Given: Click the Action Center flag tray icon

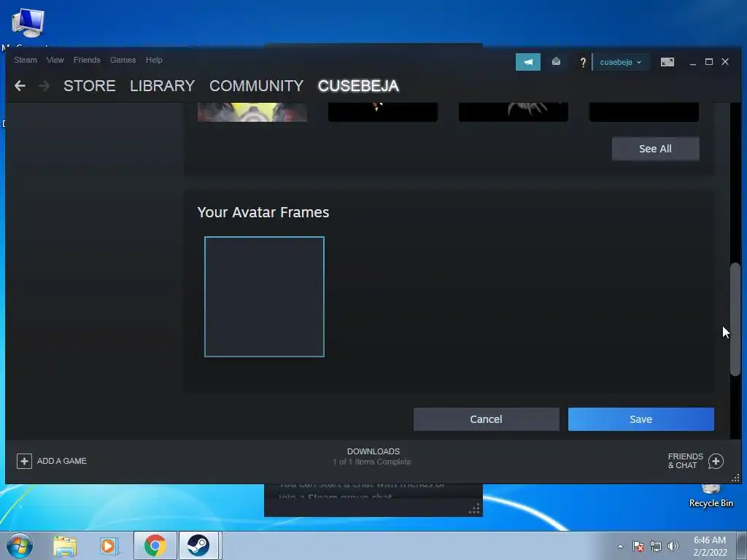Looking at the screenshot, I should (638, 546).
